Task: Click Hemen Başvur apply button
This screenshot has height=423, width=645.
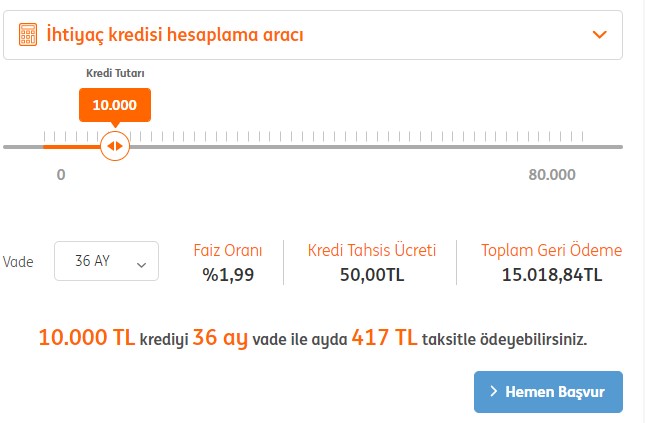Action: 548,392
